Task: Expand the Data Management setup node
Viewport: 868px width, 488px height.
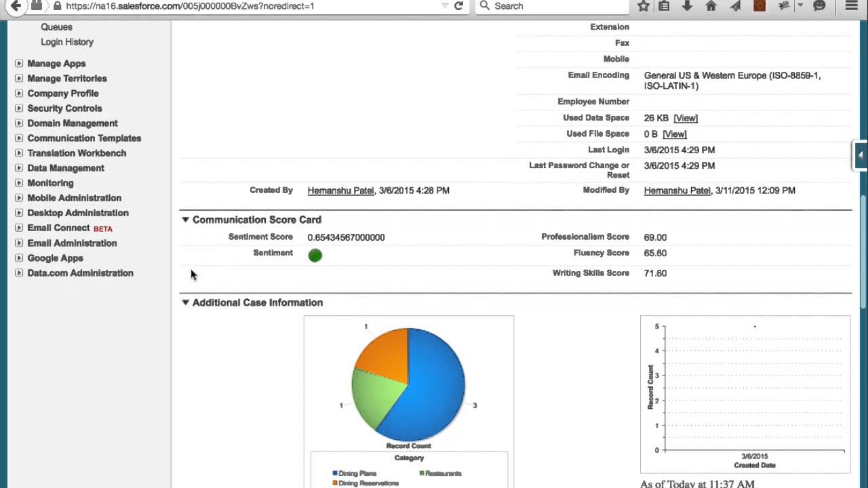Action: tap(19, 168)
